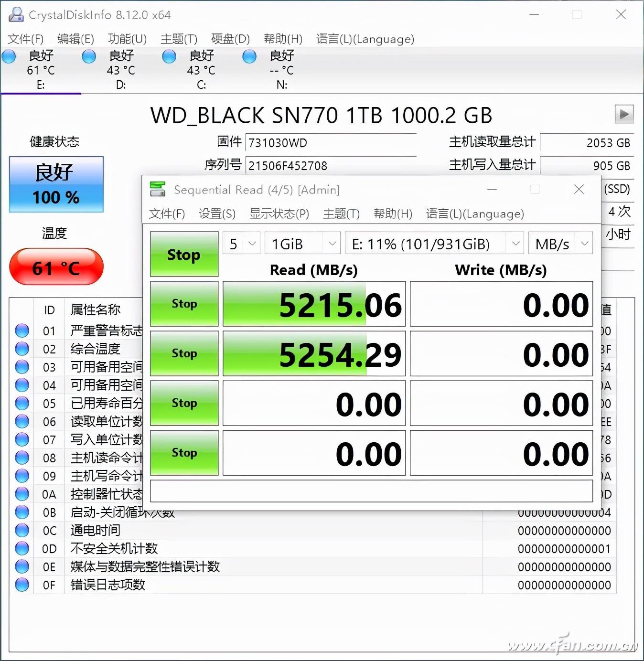Click Stop button beside 5254.29 result
This screenshot has height=661, width=644.
(x=184, y=353)
